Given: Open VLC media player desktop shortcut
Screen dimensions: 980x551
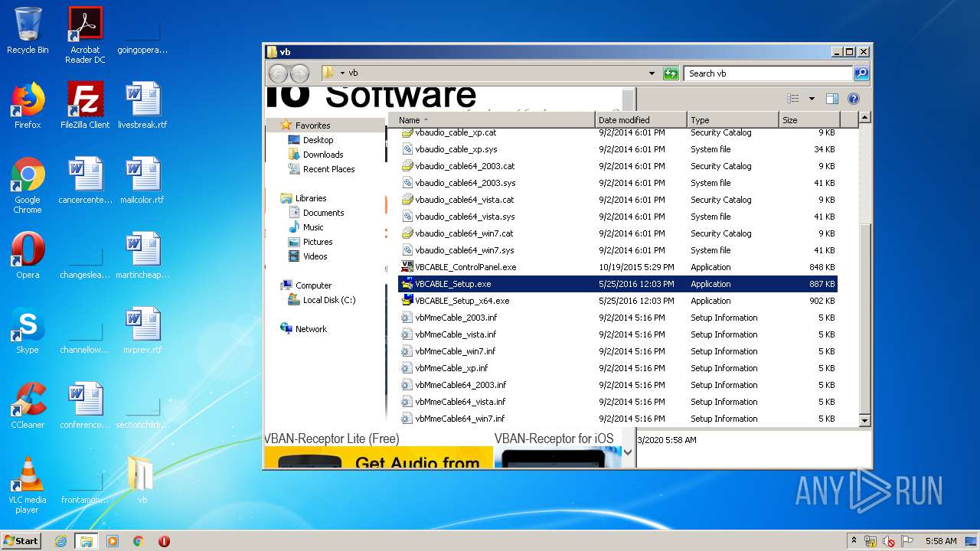Looking at the screenshot, I should [x=28, y=485].
